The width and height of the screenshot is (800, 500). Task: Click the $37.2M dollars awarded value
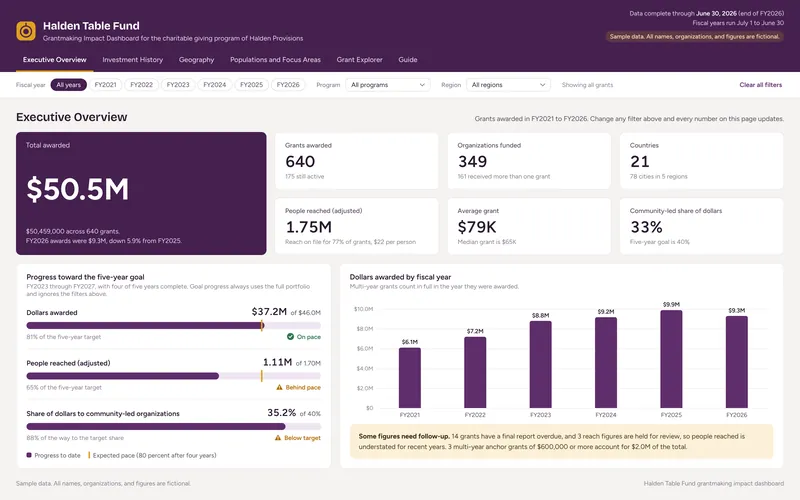tap(269, 312)
